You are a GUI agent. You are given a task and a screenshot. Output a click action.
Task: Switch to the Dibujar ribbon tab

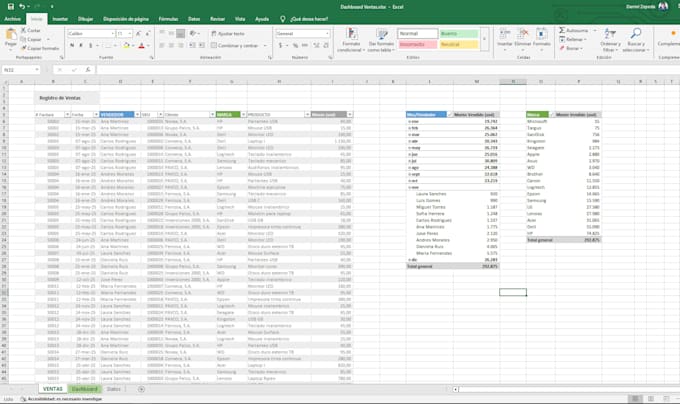coord(85,19)
